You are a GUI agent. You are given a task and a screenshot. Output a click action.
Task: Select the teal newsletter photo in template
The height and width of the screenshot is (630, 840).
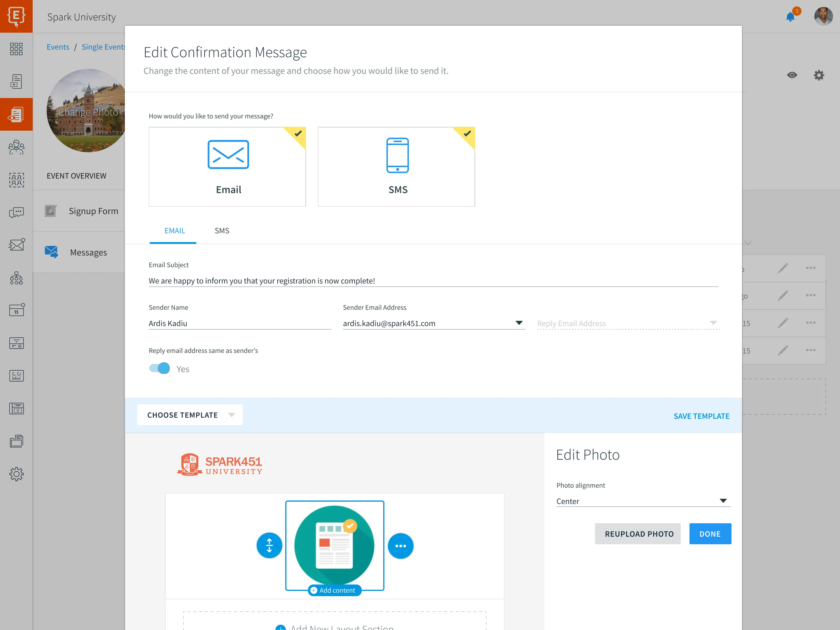click(335, 545)
